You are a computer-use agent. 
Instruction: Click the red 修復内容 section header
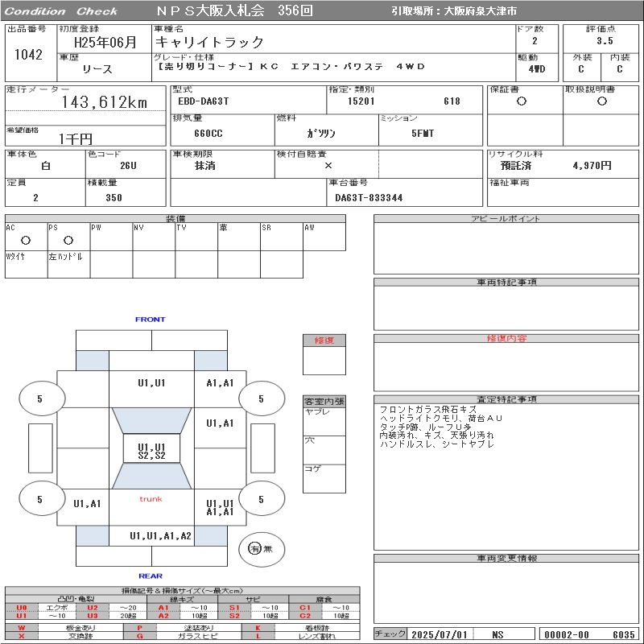point(506,338)
